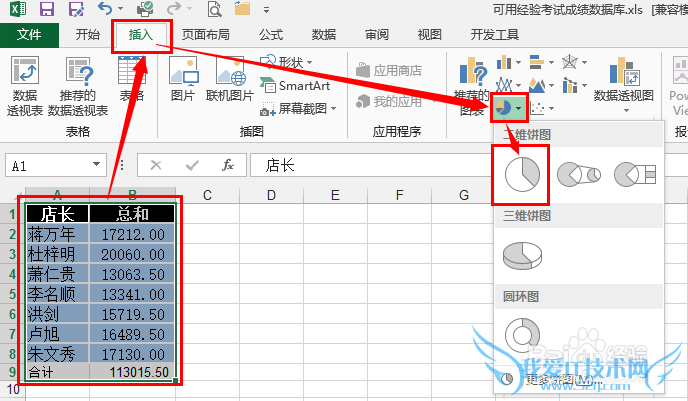Click the total cell 113015.50
688x401 pixels.
[132, 372]
